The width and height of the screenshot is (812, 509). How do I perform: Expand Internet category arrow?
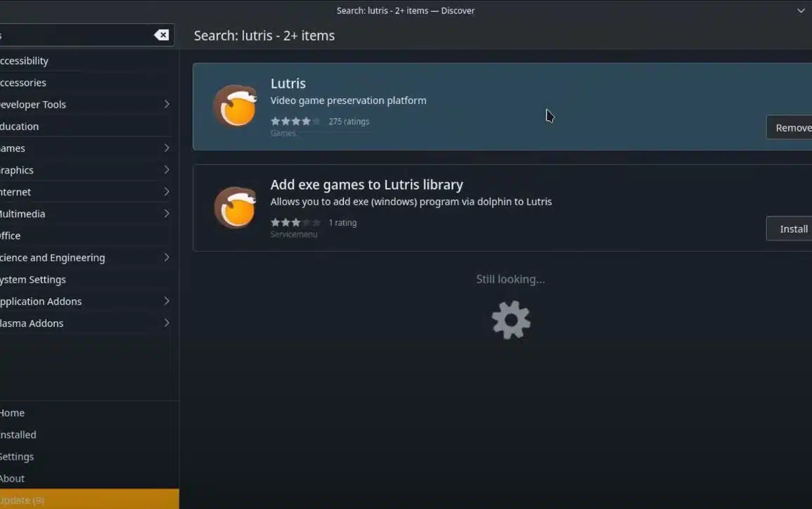tap(166, 192)
